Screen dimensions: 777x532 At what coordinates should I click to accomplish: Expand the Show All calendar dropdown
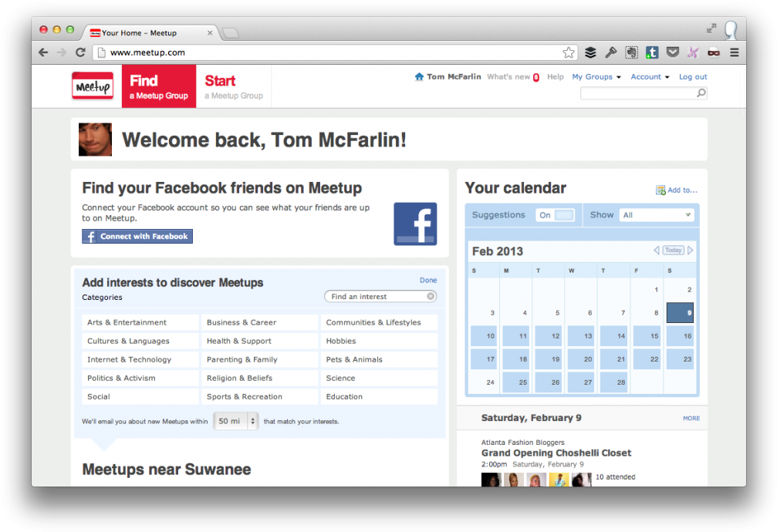(x=657, y=215)
